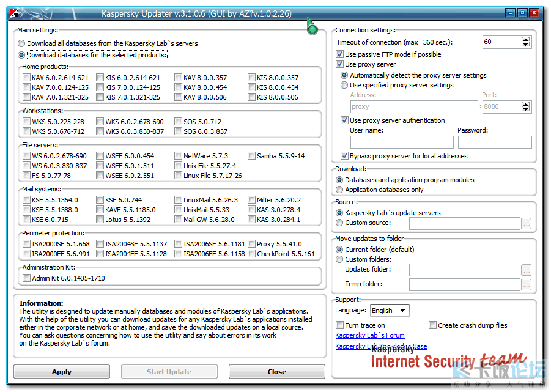The width and height of the screenshot is (551, 392).
Task: Select SOS 5.0.712 checkbox
Action: (x=178, y=122)
